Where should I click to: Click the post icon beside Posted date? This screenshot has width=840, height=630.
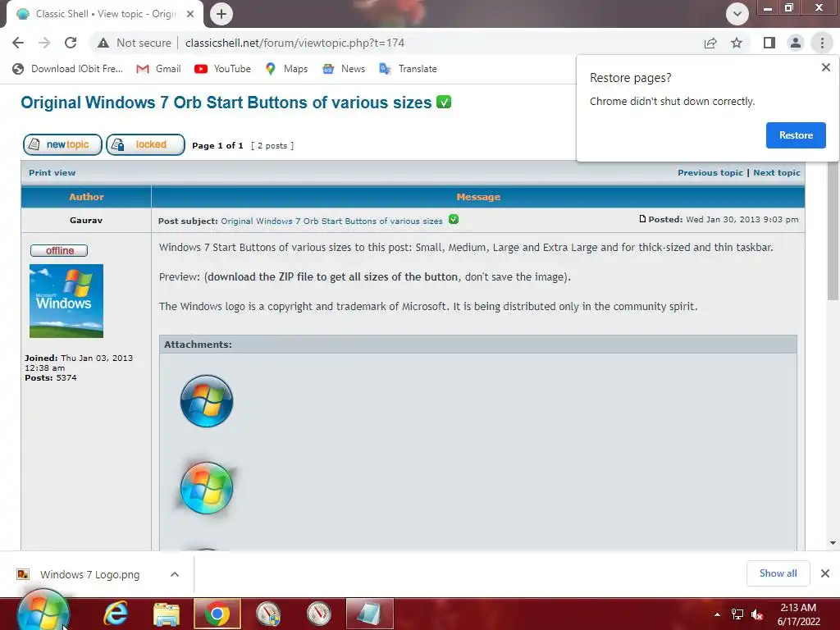642,218
